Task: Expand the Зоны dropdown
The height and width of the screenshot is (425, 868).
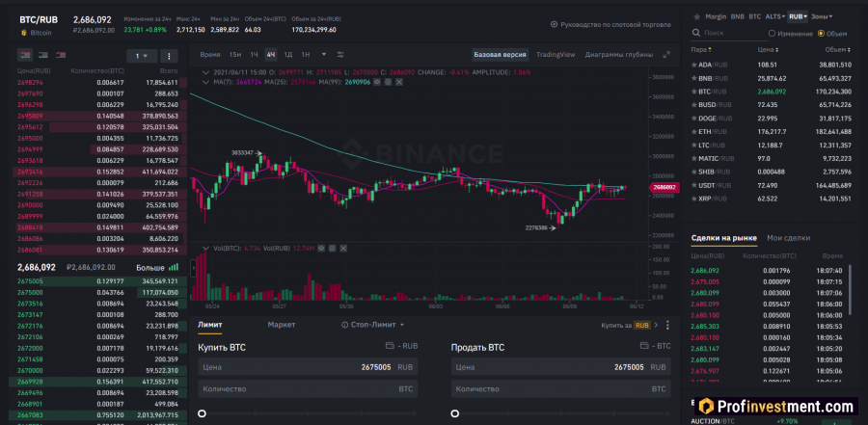Action: pos(822,16)
